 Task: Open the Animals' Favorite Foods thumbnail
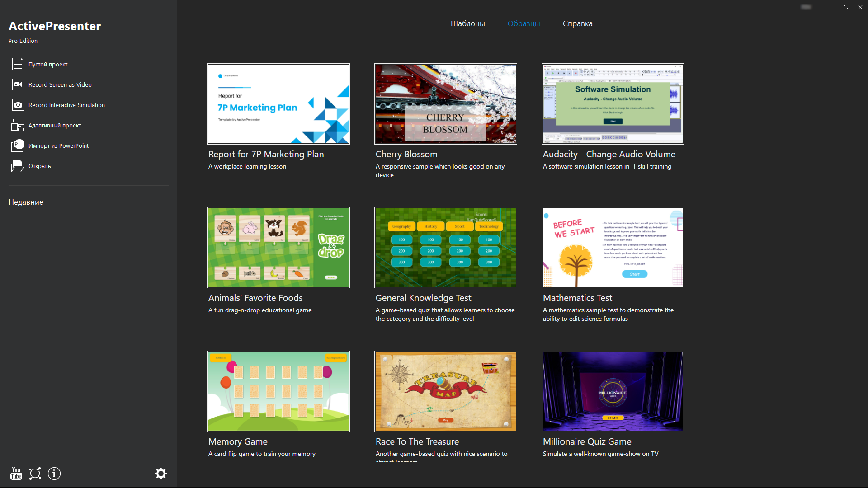coord(278,248)
